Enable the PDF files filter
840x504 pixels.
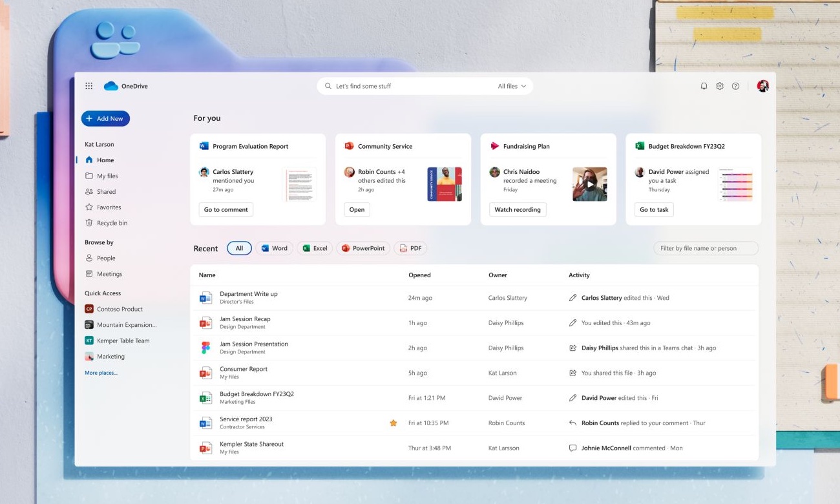(410, 247)
